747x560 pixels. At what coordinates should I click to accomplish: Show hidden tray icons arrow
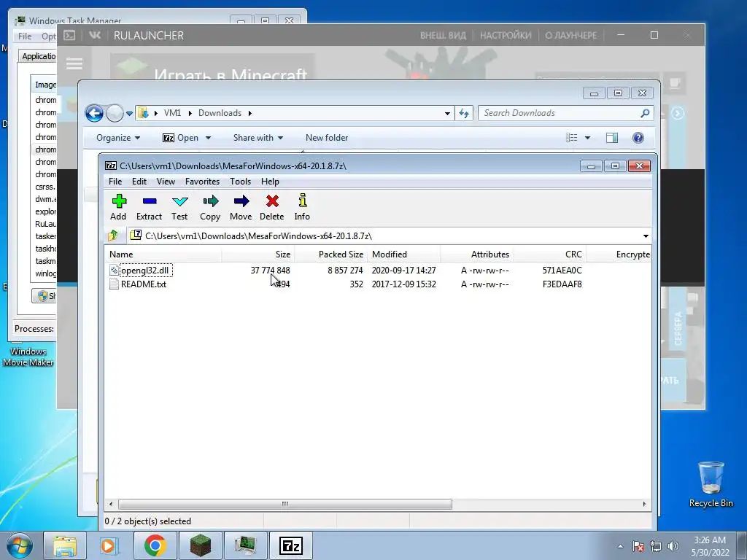click(x=620, y=546)
